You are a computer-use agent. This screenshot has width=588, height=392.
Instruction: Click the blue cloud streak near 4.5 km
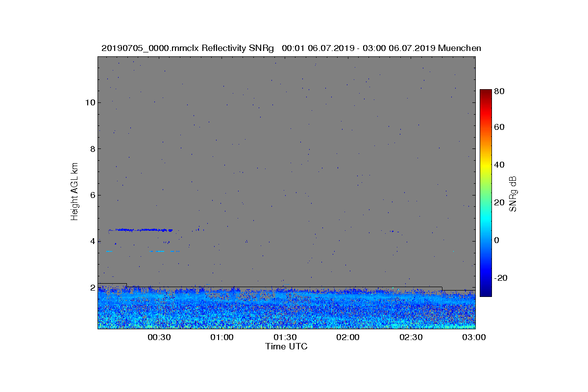coord(141,230)
